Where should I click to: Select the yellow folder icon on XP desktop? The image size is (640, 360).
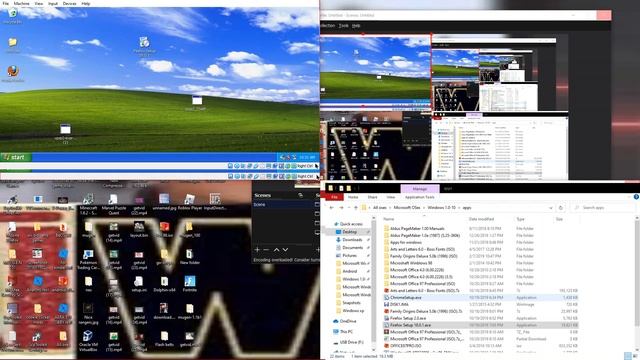[x=13, y=44]
